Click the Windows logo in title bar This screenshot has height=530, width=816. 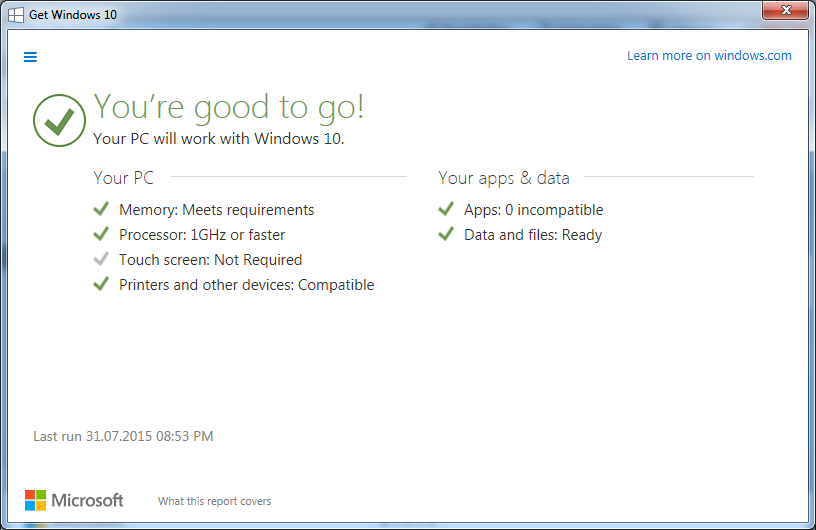(x=16, y=15)
